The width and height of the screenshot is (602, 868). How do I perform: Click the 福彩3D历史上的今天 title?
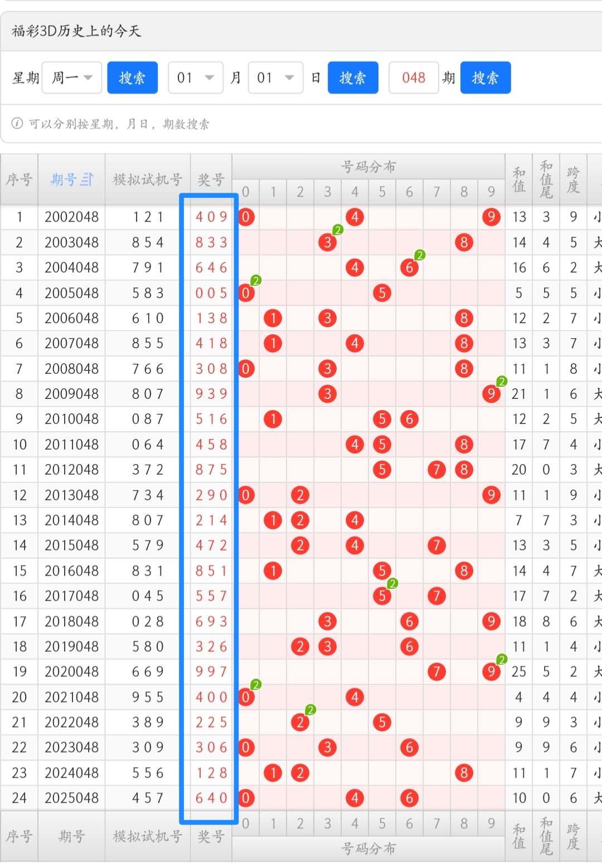[x=76, y=31]
